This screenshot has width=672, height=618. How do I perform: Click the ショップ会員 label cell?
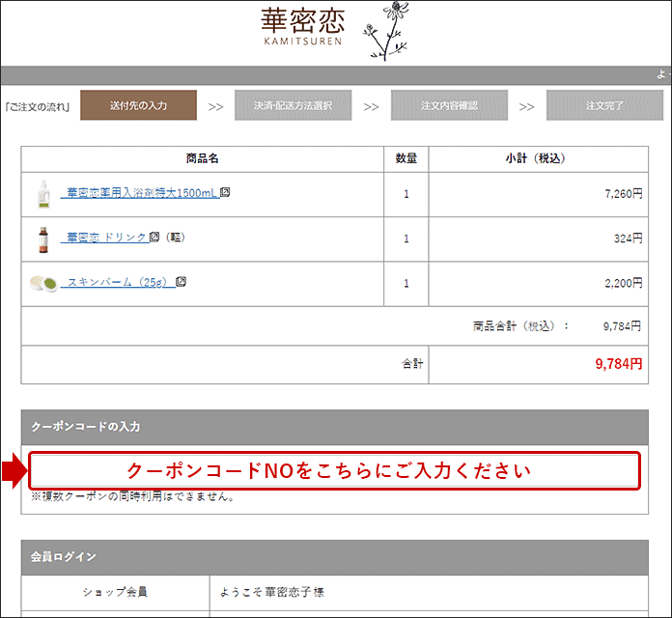115,592
